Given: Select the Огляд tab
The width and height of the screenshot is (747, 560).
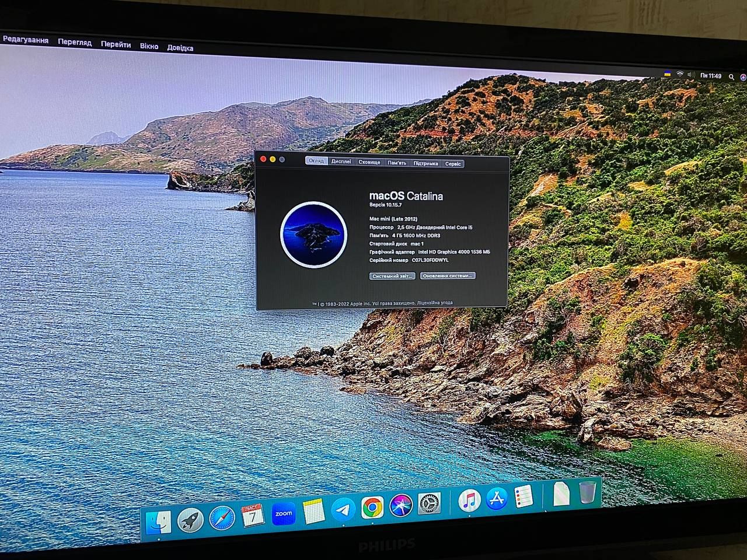Looking at the screenshot, I should pos(316,160).
